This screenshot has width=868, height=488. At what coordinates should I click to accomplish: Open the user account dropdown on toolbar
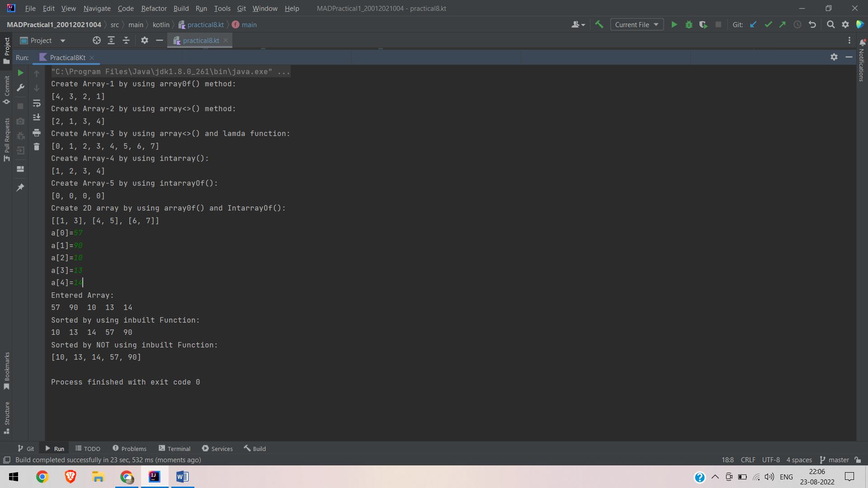point(578,24)
